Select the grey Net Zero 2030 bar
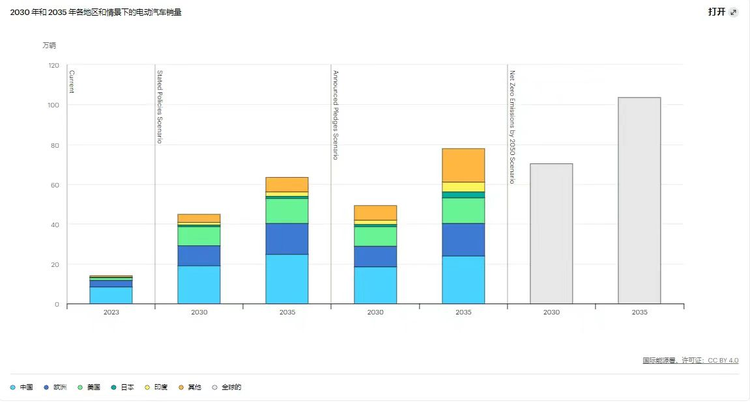The image size is (750, 403). 551,233
